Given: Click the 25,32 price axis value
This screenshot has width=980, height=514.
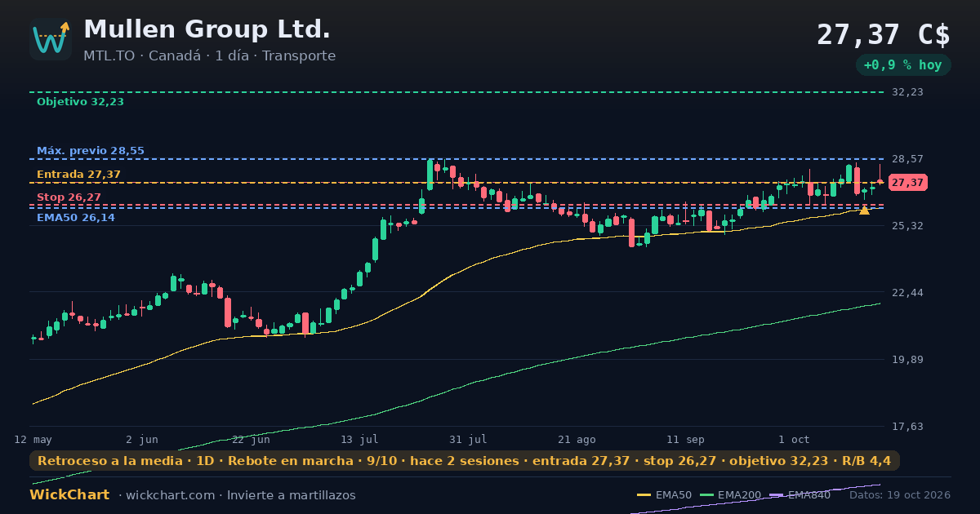Looking at the screenshot, I should pyautogui.click(x=907, y=225).
